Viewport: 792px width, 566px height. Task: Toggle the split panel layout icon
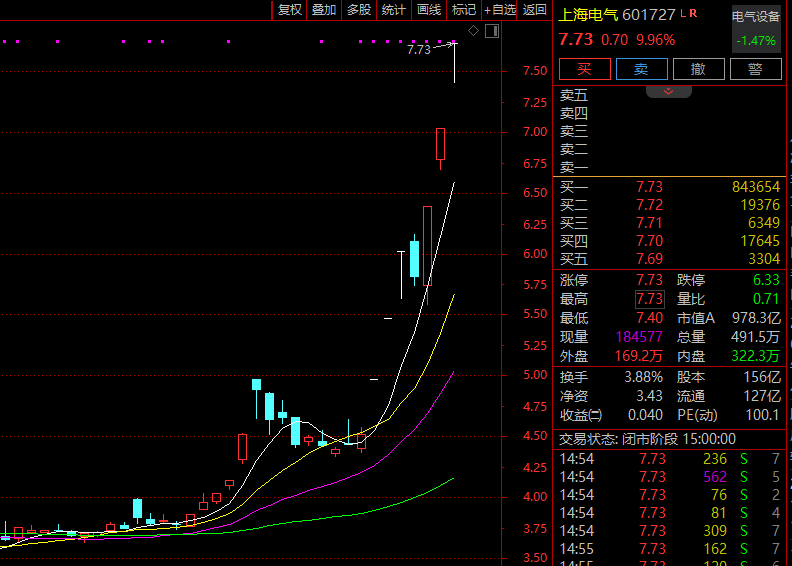[491, 31]
